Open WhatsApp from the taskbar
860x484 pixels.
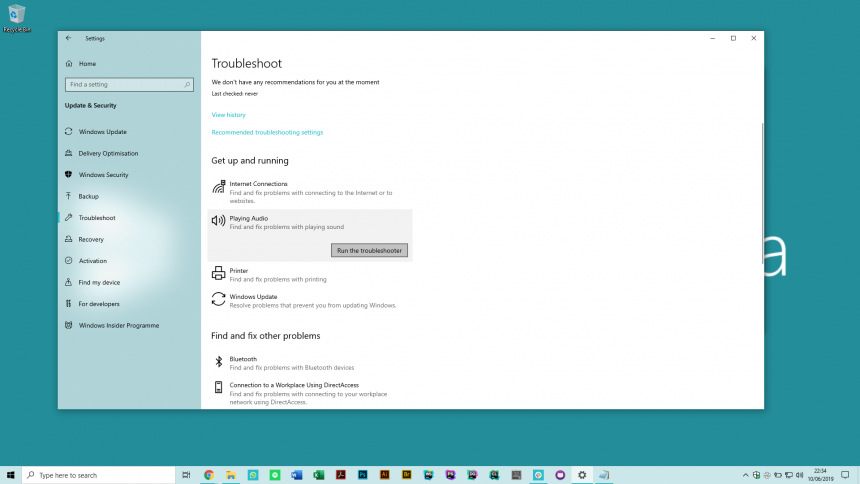(253, 475)
